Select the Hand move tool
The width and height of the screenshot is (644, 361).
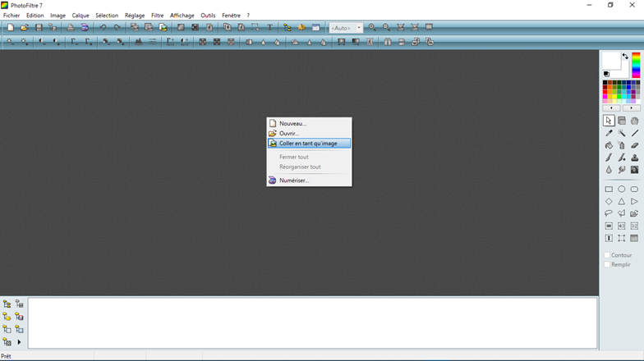pos(634,121)
